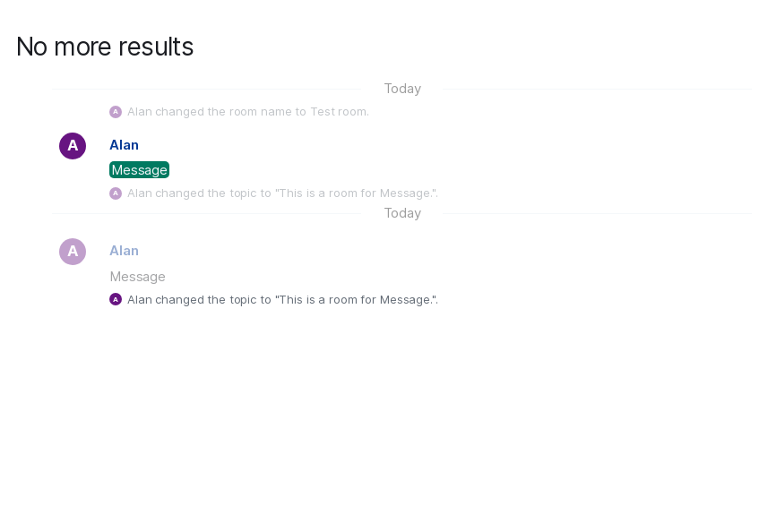Viewport: 768px width, 532px height.
Task: Open the bold dark-blue Alan sender name
Action: tap(124, 145)
